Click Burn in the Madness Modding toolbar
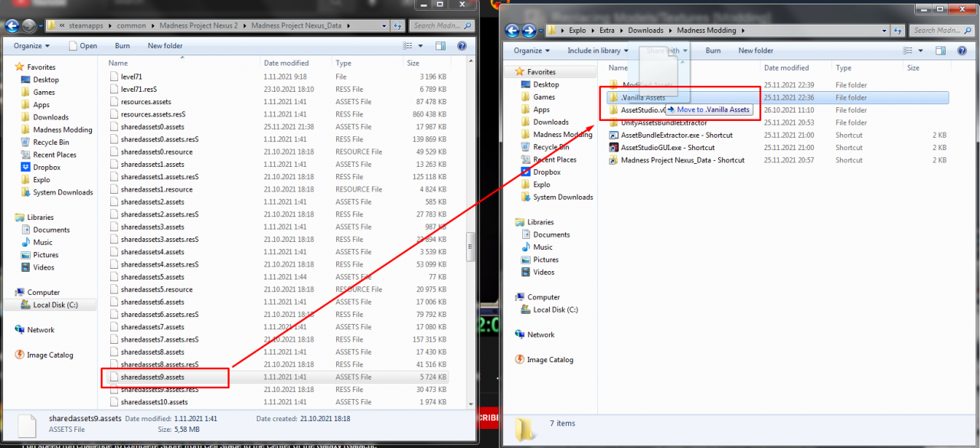 click(713, 51)
